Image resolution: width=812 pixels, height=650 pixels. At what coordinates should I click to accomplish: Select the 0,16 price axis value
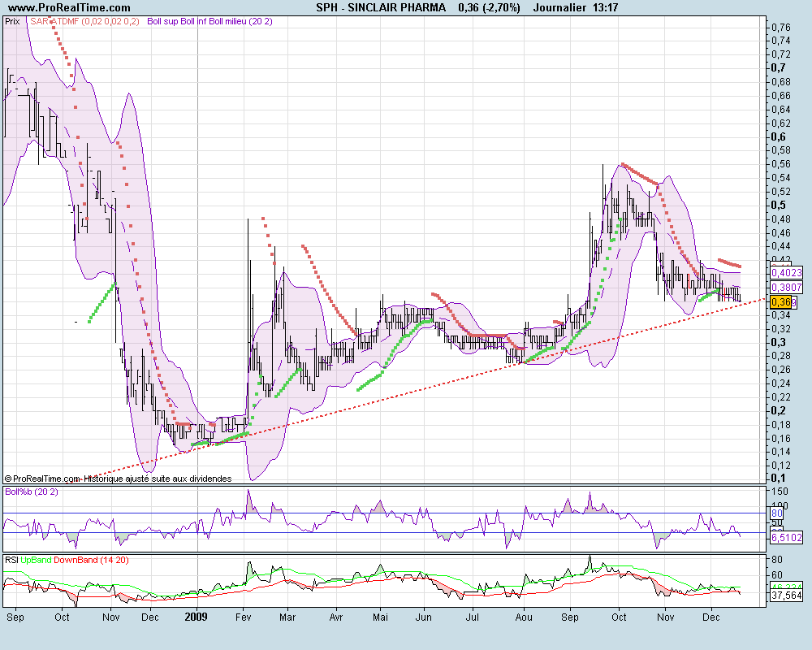coord(781,439)
